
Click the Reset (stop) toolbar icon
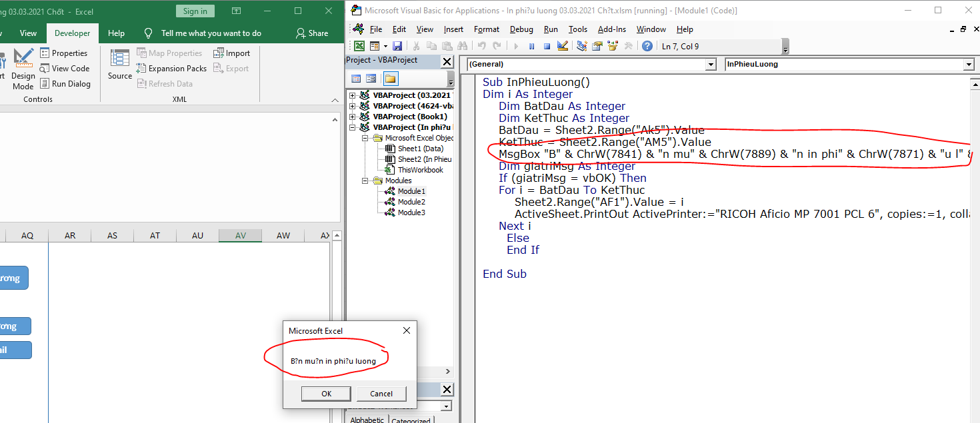coord(547,46)
